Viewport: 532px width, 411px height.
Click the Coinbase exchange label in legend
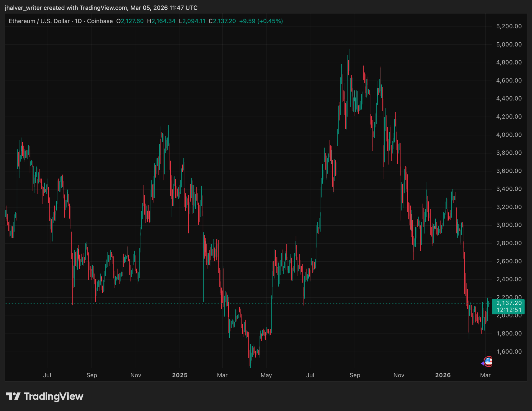[x=100, y=21]
